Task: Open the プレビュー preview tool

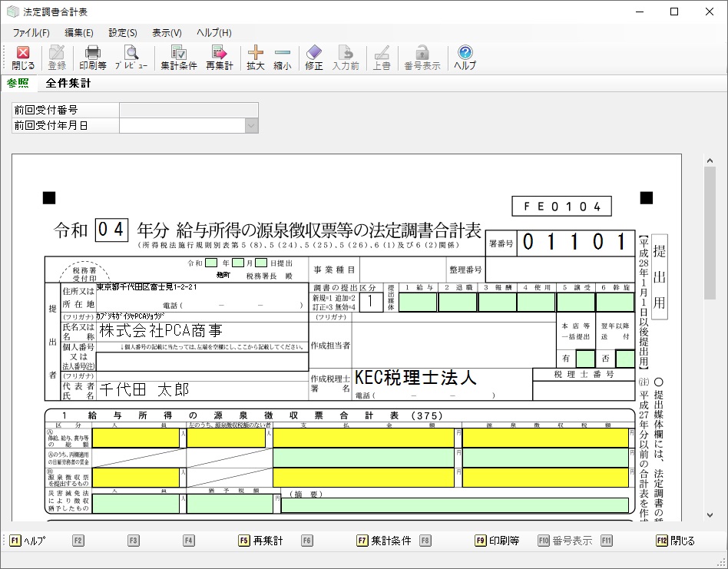Action: click(131, 58)
